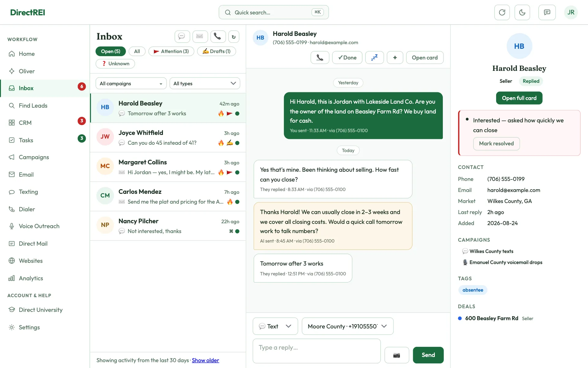Go to Find Leads
Screen dimensions: 588x368
[45, 105]
